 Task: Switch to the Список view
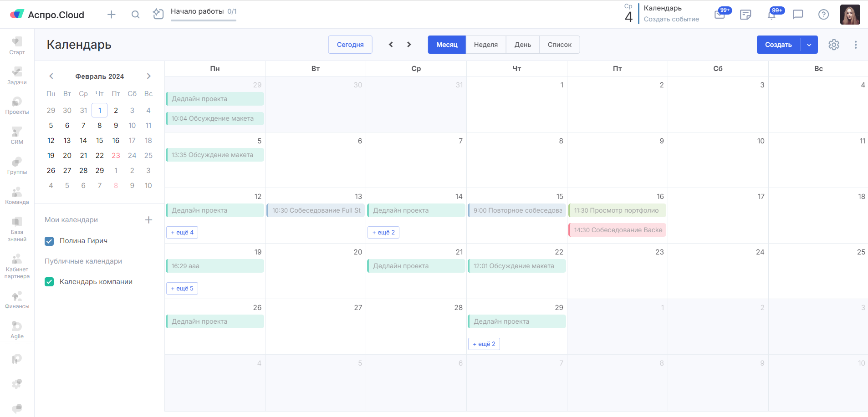560,45
